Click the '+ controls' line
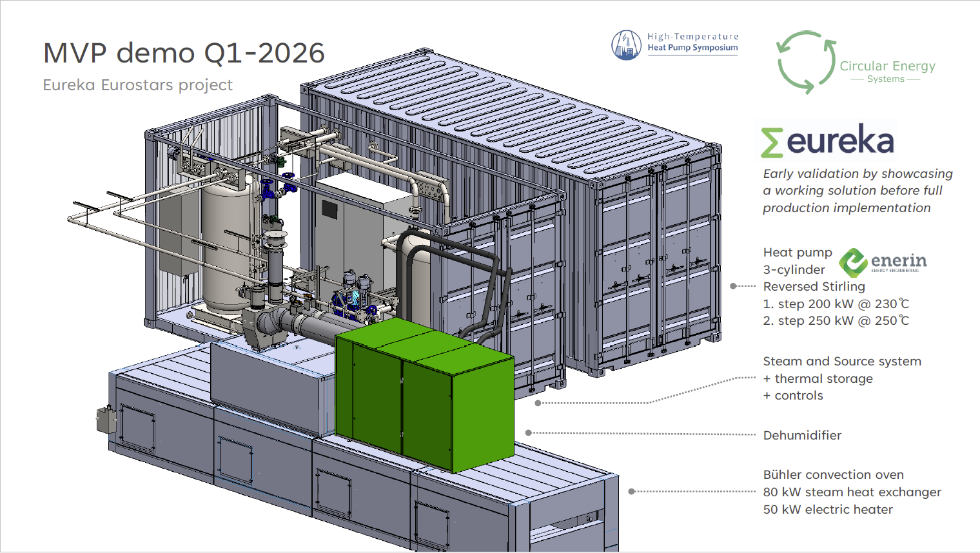Image resolution: width=980 pixels, height=553 pixels. (x=793, y=396)
